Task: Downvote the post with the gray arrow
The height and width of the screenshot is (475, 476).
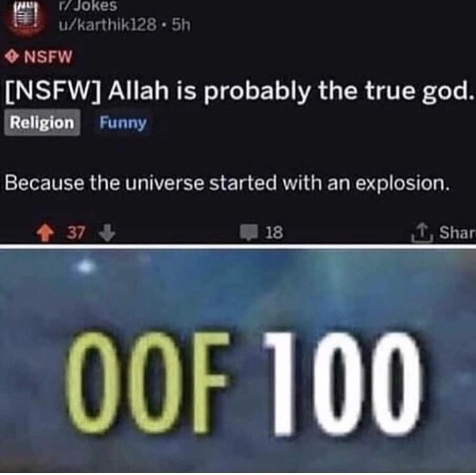Action: pyautogui.click(x=107, y=233)
